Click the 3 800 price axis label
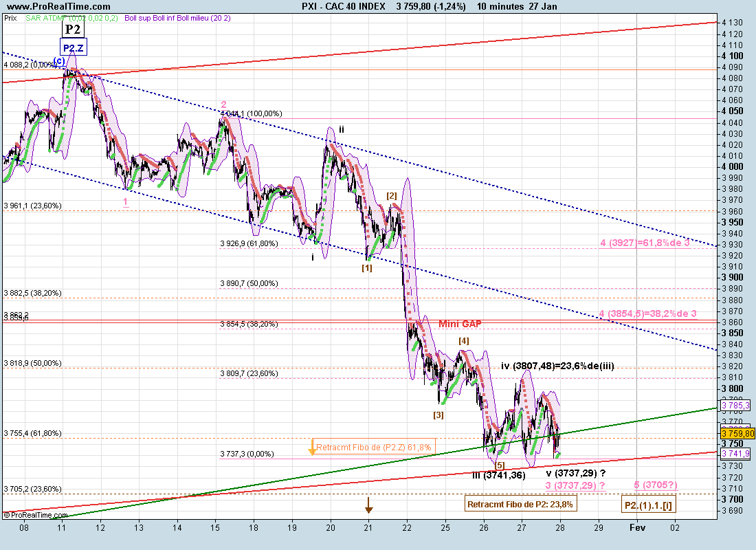Viewport: 756px width, 550px height. coord(733,389)
